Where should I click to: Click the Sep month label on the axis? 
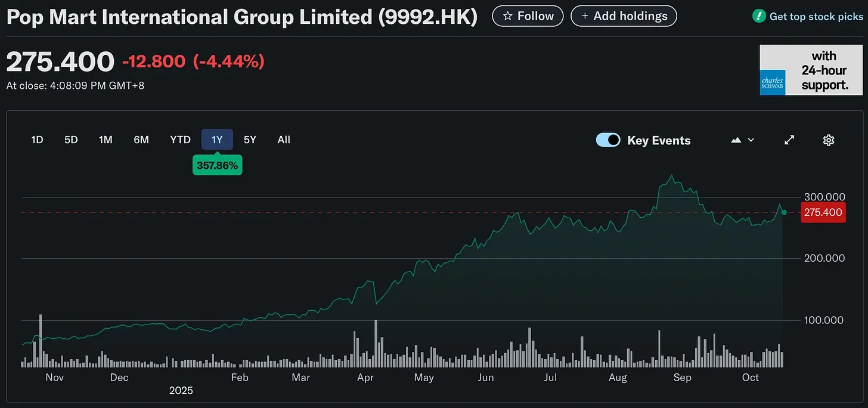(x=682, y=378)
